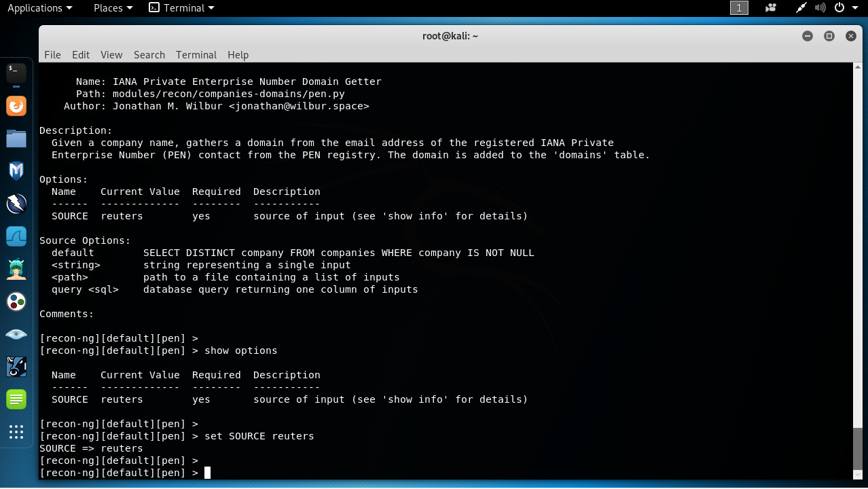Open the Applications dropdown menu
This screenshot has height=489, width=868.
click(39, 8)
